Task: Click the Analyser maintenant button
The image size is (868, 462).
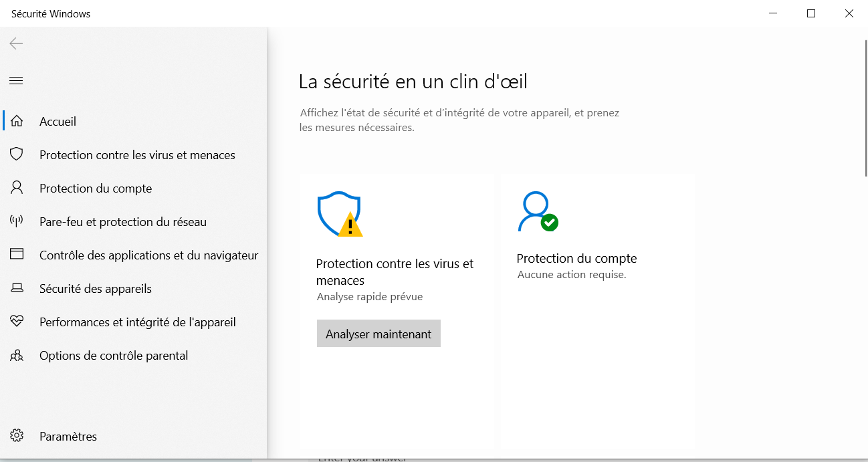Action: 378,334
